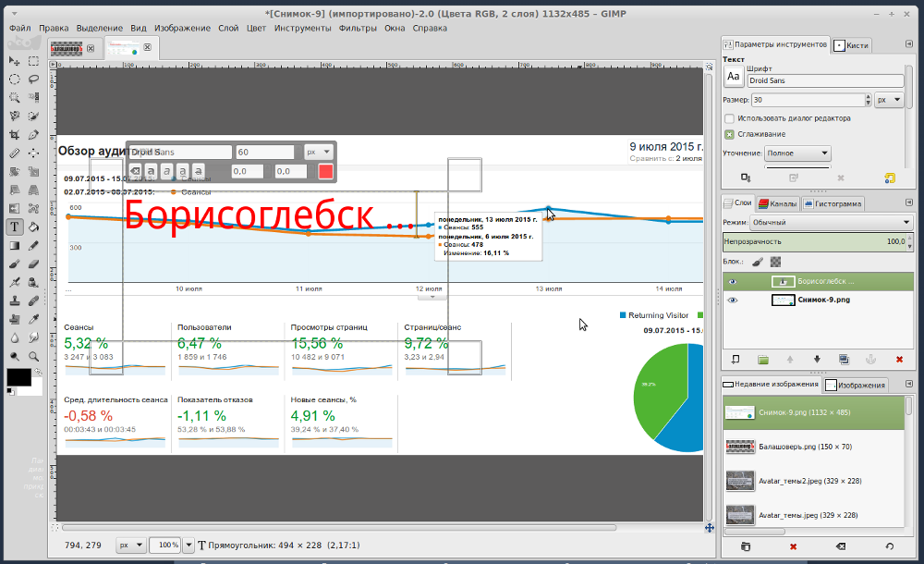924x564 pixels.
Task: Select the Blend gradient tool
Action: 15,245
